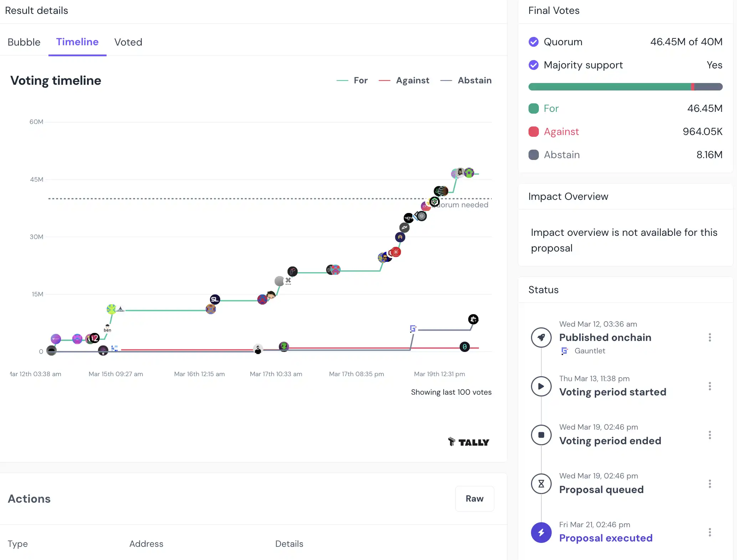Click the play icon for Voting period started

(541, 386)
